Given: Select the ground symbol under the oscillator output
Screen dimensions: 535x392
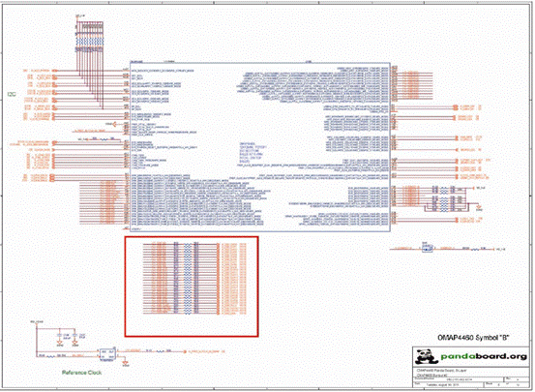Looking at the screenshot, I should [125, 363].
